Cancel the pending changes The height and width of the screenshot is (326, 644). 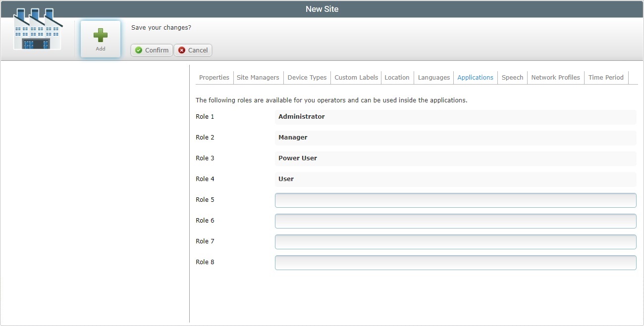[193, 50]
